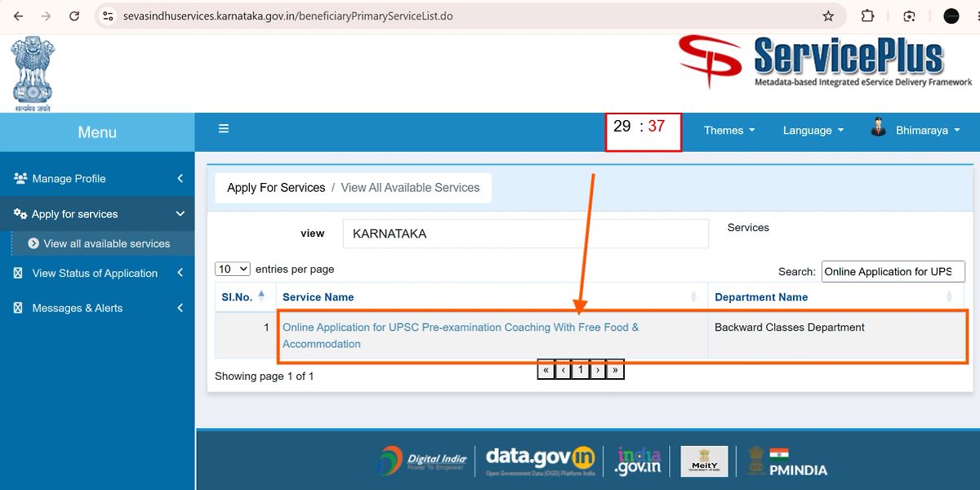Image resolution: width=980 pixels, height=490 pixels.
Task: Open the Themes dropdown
Action: coord(729,130)
